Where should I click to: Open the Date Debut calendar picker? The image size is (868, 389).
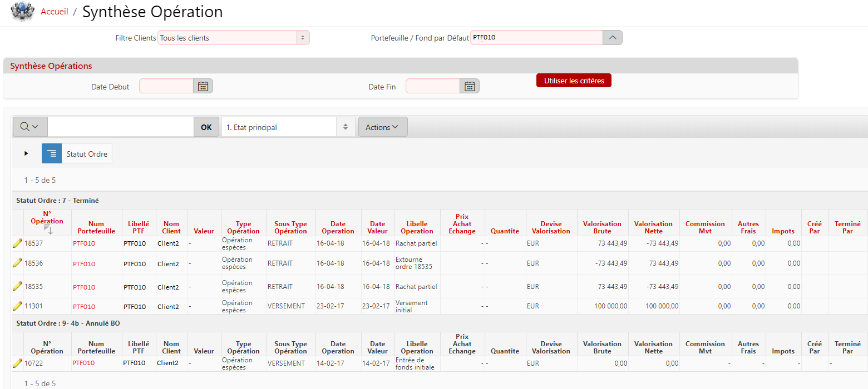tap(203, 86)
